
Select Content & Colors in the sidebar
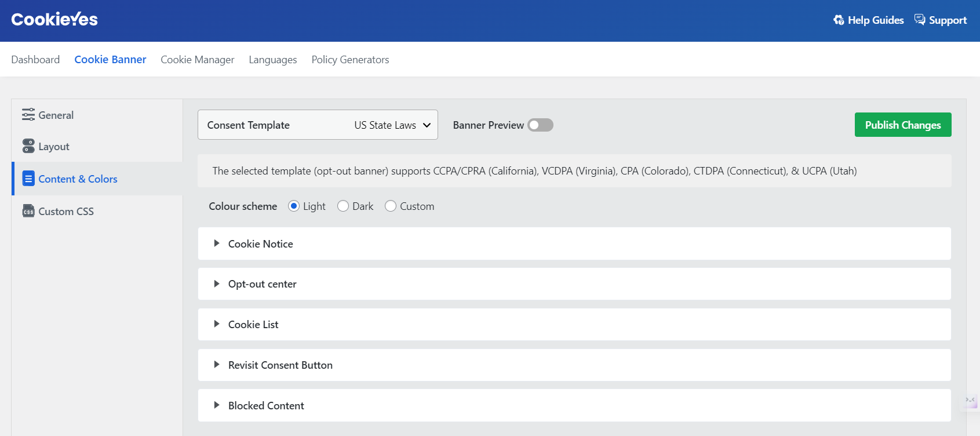(98, 179)
